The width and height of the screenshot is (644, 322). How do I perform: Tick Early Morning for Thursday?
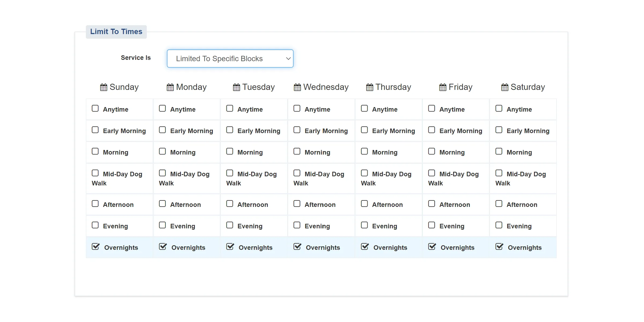(364, 130)
